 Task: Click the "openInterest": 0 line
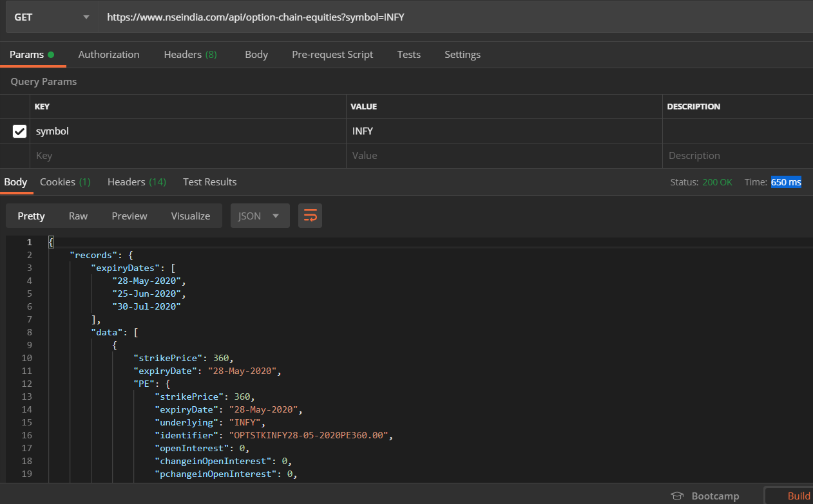pos(202,448)
